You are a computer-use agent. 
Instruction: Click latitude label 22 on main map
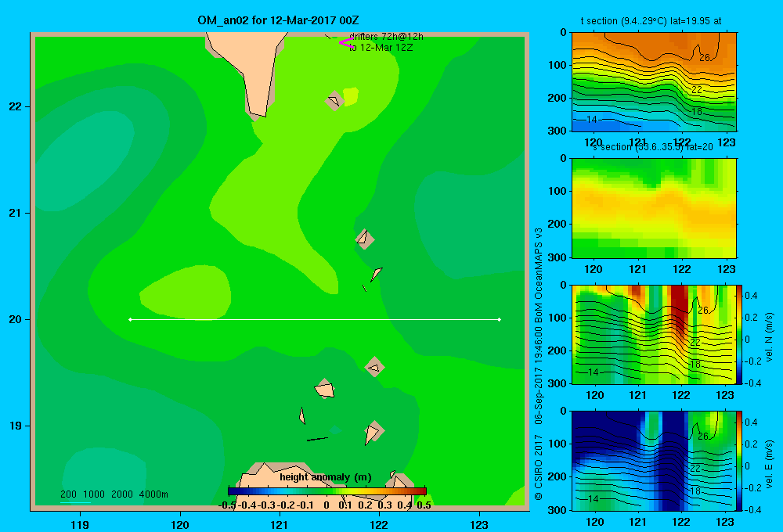point(16,107)
